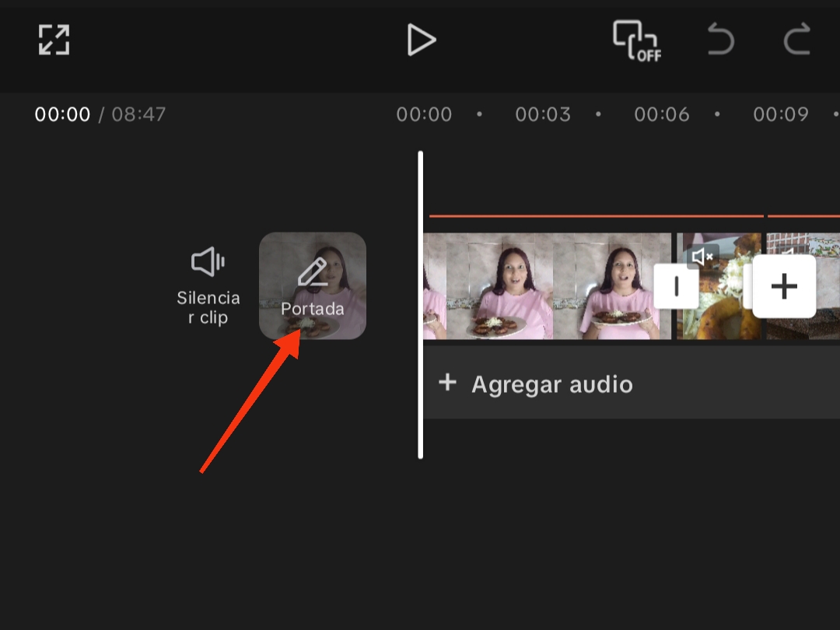Image resolution: width=840 pixels, height=630 pixels.
Task: Tap the fullscreen expand icon
Action: (x=54, y=40)
